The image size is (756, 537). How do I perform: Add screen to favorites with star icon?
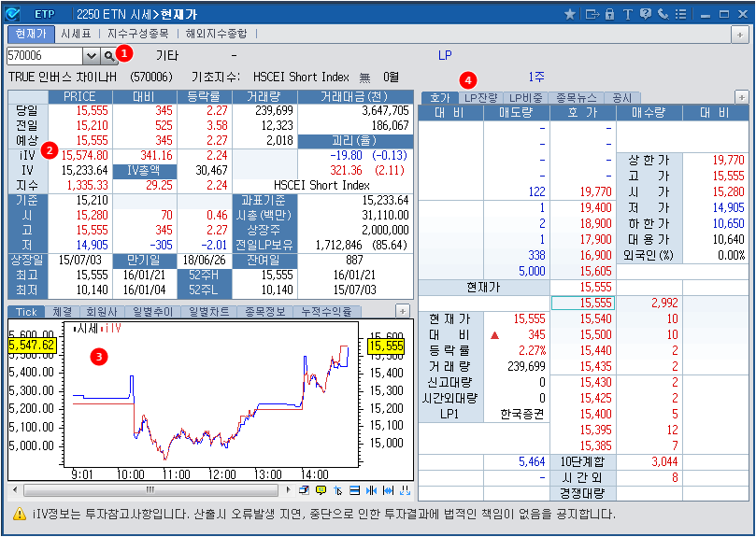(x=570, y=14)
